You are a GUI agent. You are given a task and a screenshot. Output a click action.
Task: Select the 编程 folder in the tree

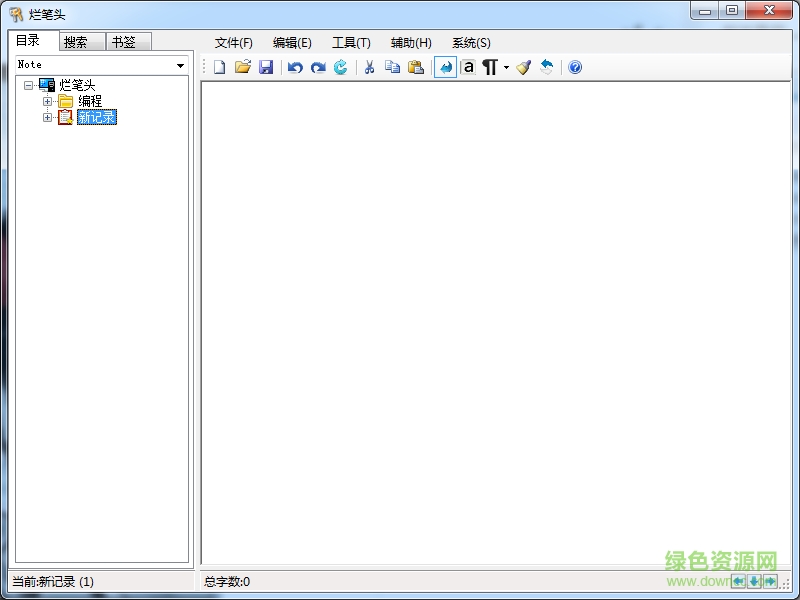pyautogui.click(x=90, y=101)
